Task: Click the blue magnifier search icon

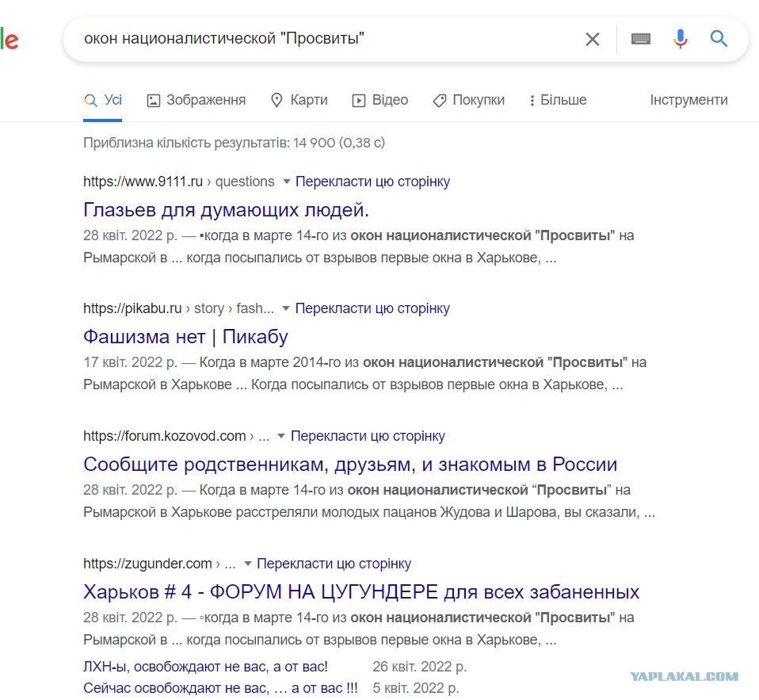Action: click(x=719, y=38)
